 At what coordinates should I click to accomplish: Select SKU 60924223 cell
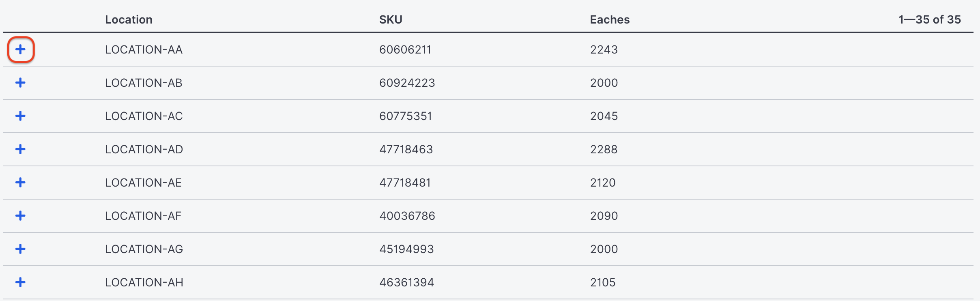407,83
